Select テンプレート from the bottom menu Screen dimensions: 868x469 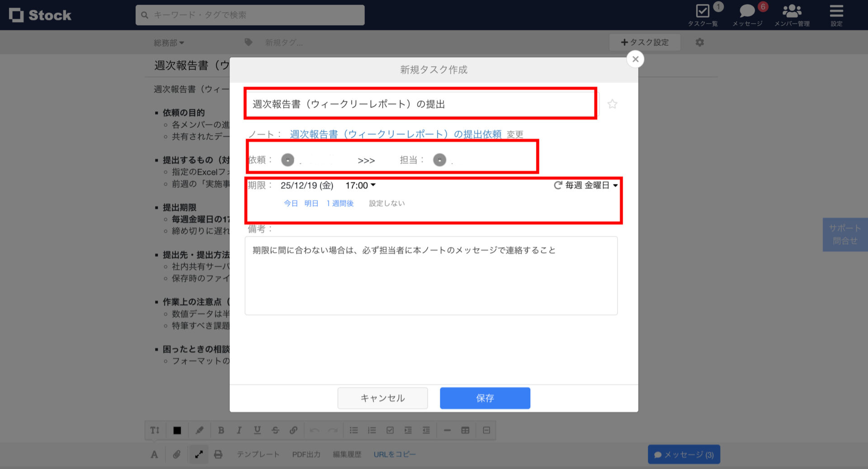click(258, 454)
